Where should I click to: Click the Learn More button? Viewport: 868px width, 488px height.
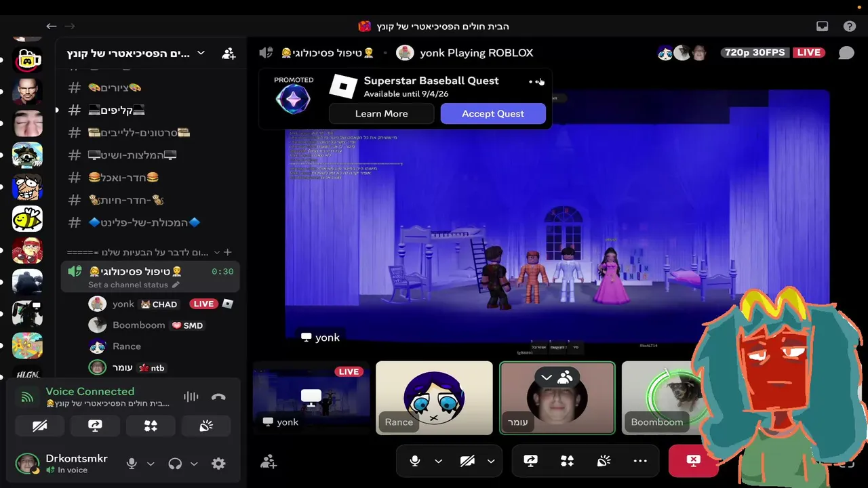tap(381, 113)
